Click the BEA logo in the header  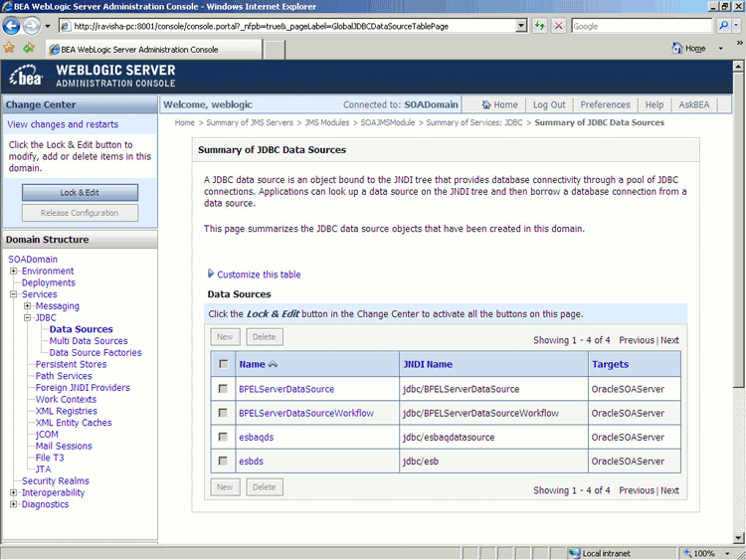(x=26, y=76)
